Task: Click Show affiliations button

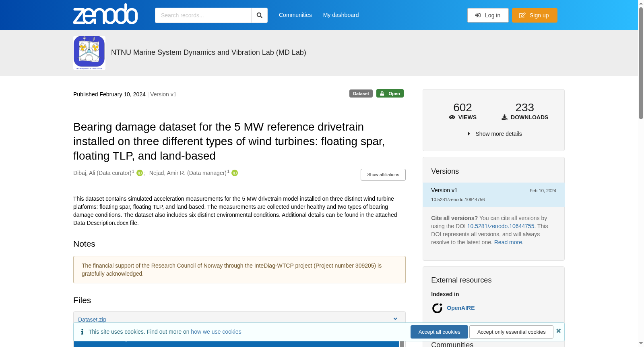Action: coord(383,175)
